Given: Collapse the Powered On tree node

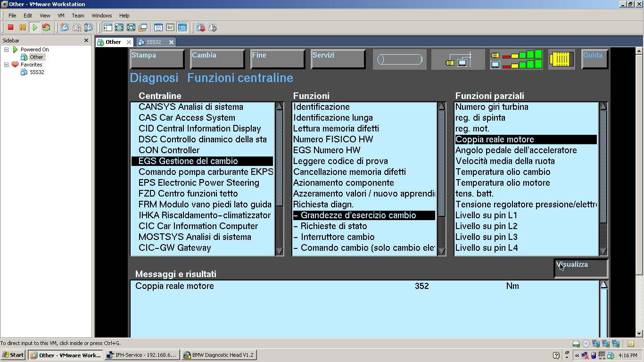Looking at the screenshot, I should pos(7,49).
